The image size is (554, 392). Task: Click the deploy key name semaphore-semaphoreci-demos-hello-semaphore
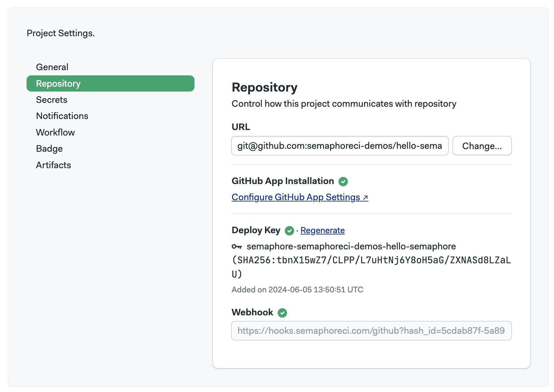pyautogui.click(x=351, y=246)
